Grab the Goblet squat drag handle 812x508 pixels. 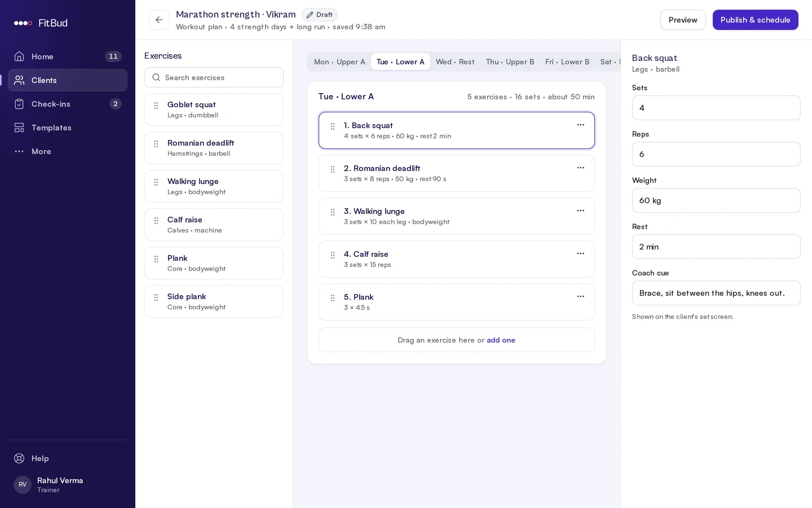(x=156, y=106)
